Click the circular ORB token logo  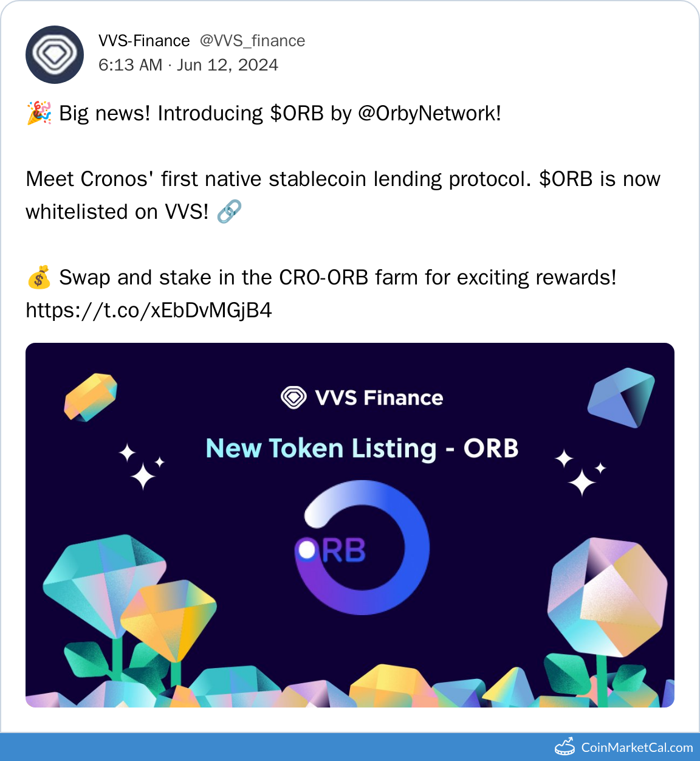[x=362, y=547]
